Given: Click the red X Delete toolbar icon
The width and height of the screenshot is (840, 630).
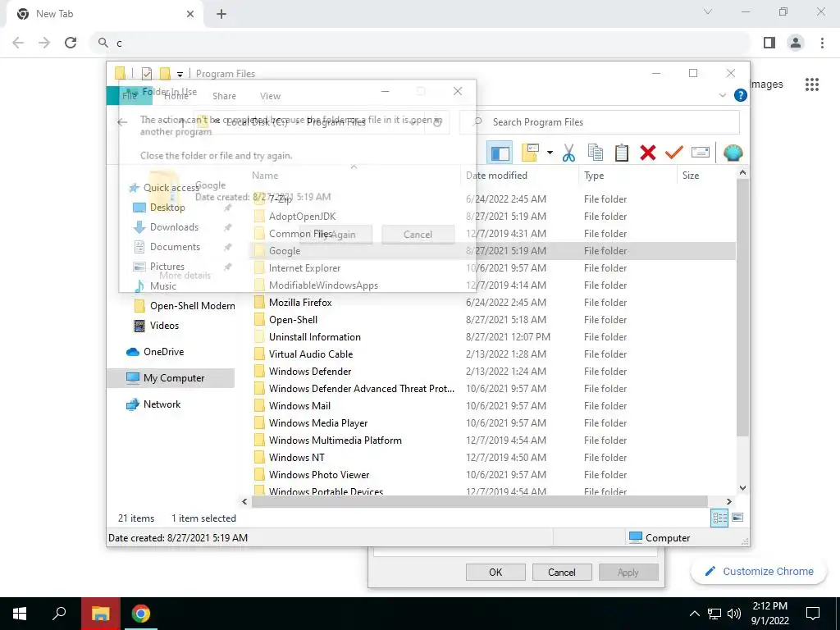Looking at the screenshot, I should 648,153.
